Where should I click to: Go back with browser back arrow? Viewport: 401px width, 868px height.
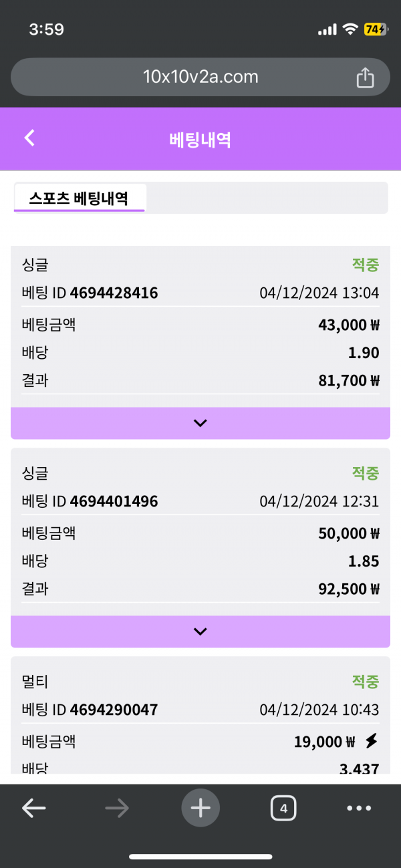tap(33, 809)
